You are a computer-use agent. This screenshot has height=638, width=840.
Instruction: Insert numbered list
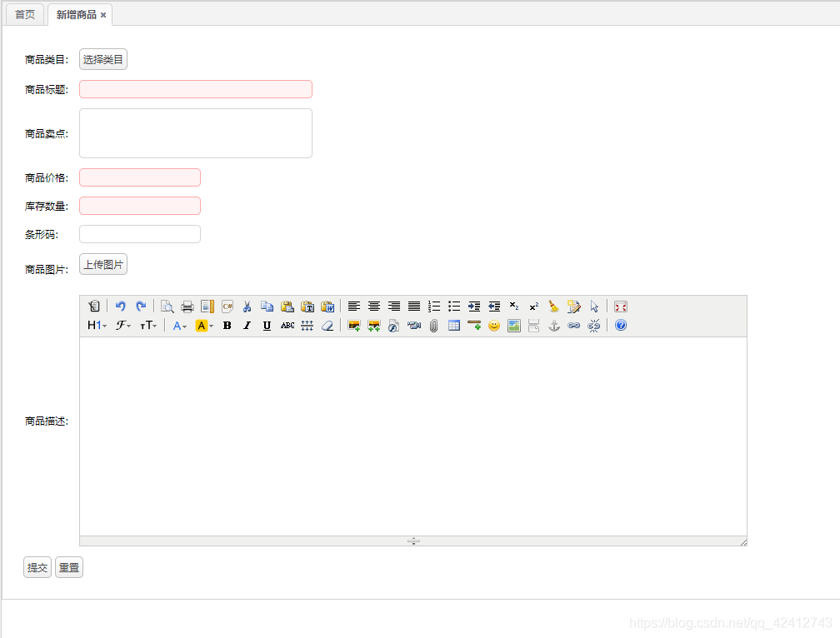434,307
